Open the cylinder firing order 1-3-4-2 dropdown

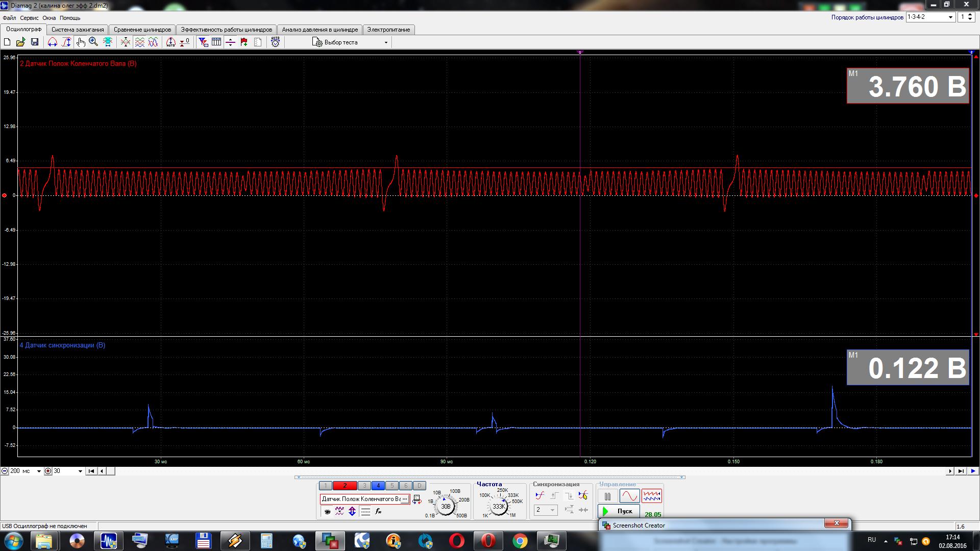[930, 17]
